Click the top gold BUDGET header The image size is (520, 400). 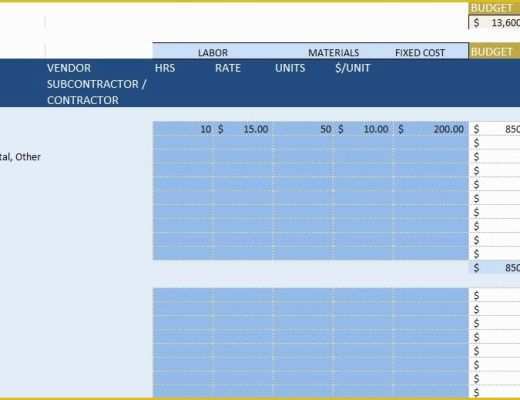[x=495, y=8]
